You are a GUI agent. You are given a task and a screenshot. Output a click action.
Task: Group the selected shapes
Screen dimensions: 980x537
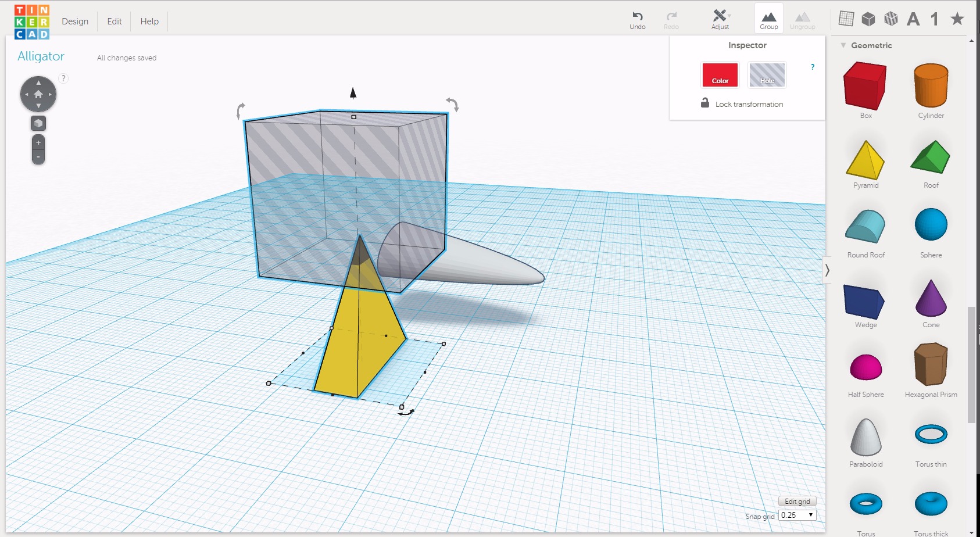768,19
